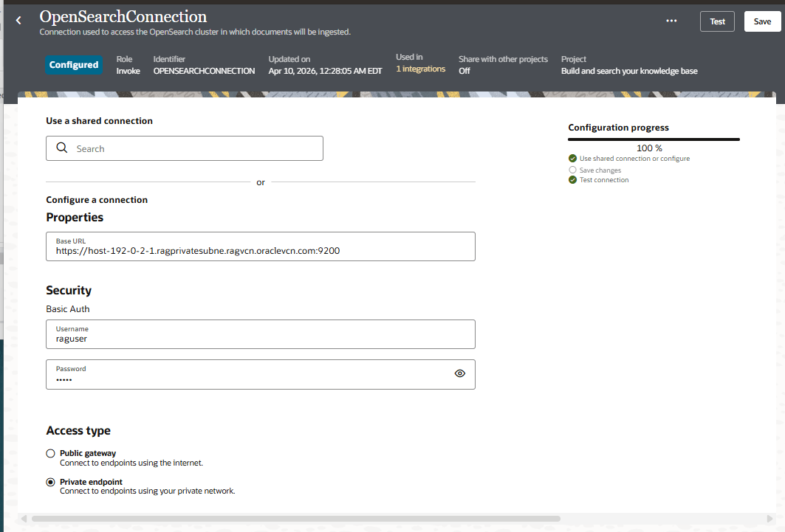785x532 pixels.
Task: Click green check beside Test connection
Action: [x=573, y=180]
